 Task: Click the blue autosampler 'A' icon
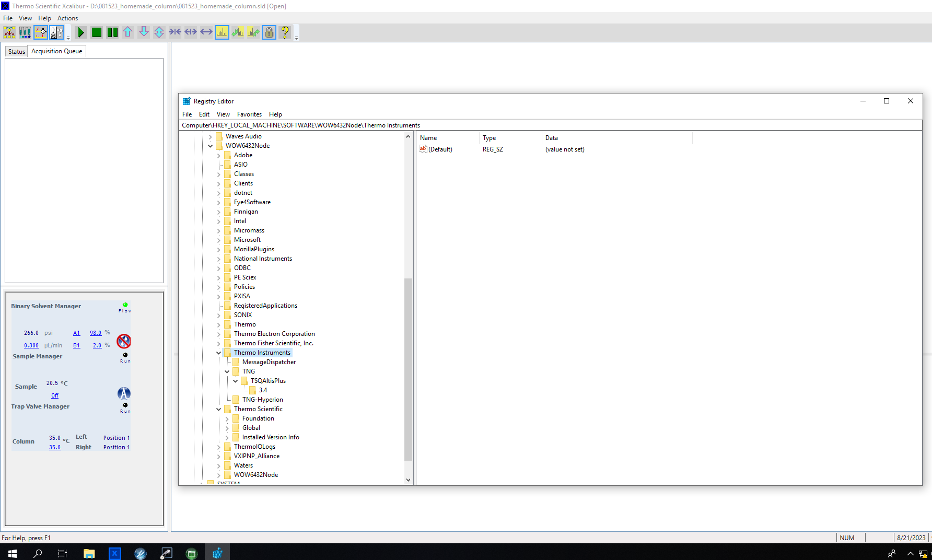click(124, 393)
